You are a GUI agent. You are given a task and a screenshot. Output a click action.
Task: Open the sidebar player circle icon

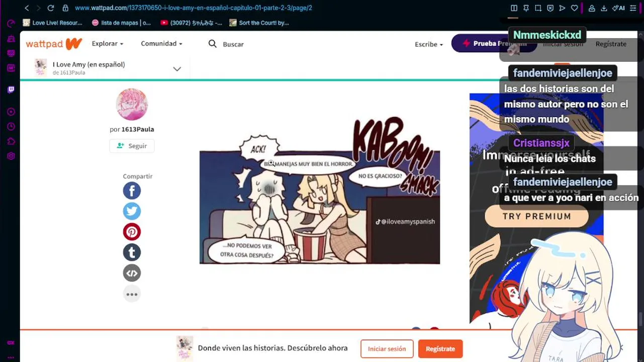click(11, 112)
